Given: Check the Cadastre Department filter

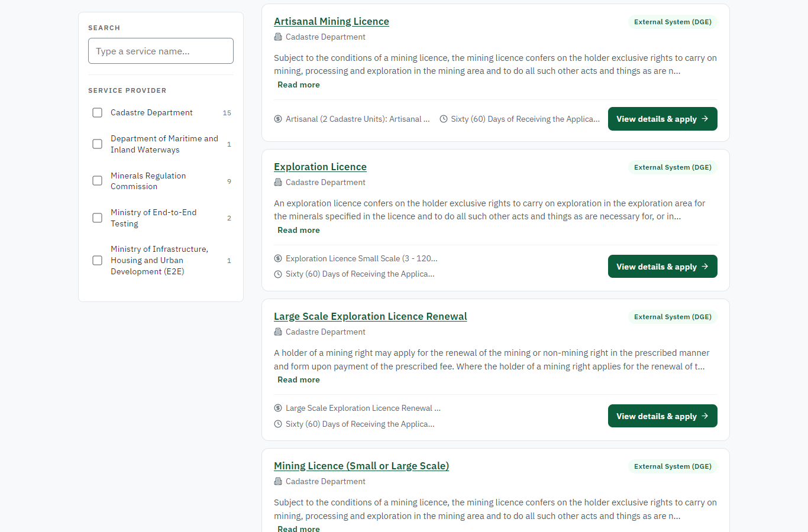Looking at the screenshot, I should tap(98, 112).
